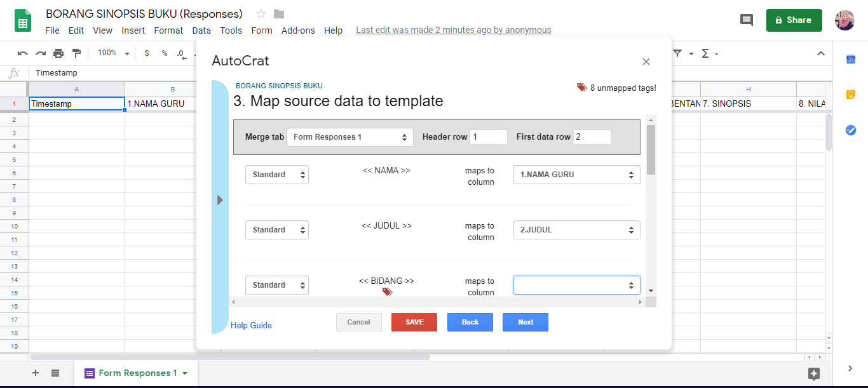Click the Next button in AutoCrat
868x388 pixels.
pos(526,322)
